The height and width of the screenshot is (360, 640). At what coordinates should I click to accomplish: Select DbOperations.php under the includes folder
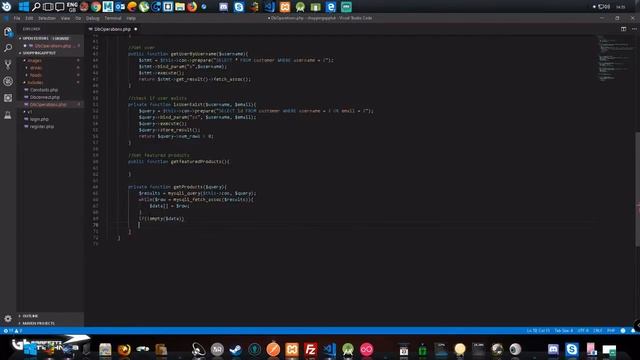(x=48, y=104)
